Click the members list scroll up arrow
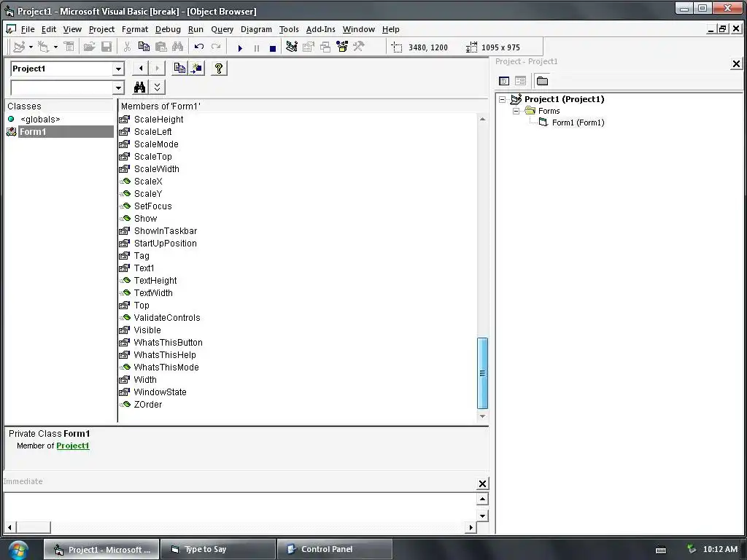The image size is (747, 560). click(482, 119)
